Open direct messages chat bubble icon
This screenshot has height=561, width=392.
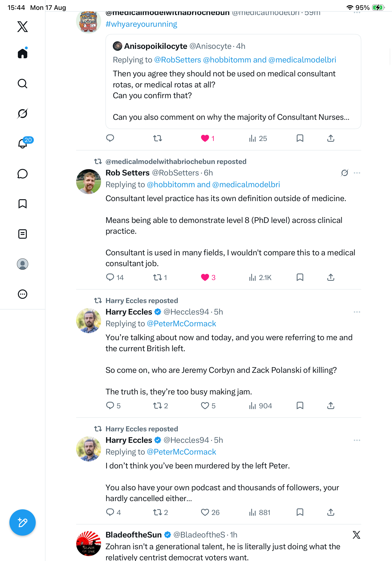[x=23, y=174]
